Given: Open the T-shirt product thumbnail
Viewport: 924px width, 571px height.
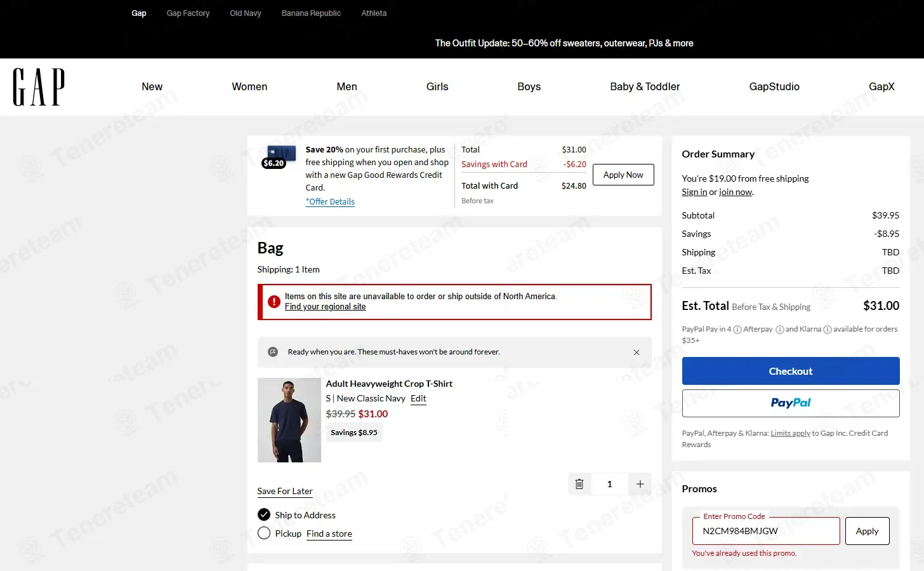Looking at the screenshot, I should pyautogui.click(x=289, y=420).
